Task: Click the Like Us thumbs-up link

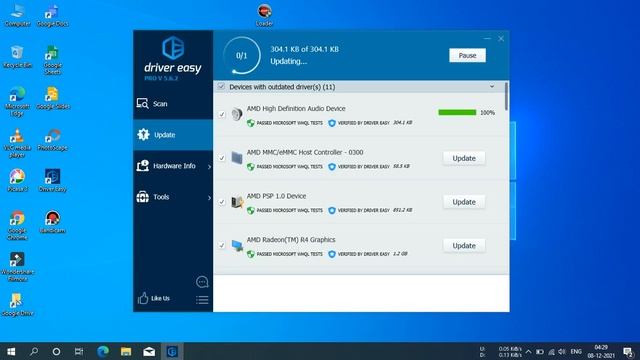Action: [x=154, y=298]
